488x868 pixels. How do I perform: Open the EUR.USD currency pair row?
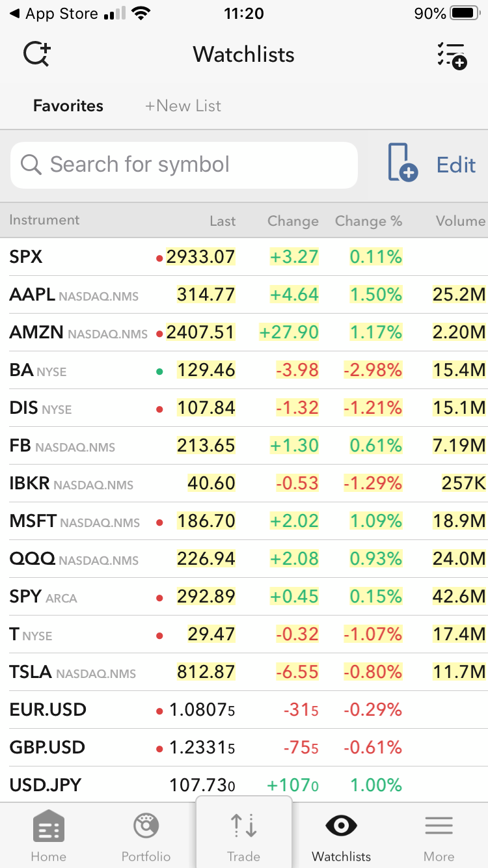[x=48, y=710]
